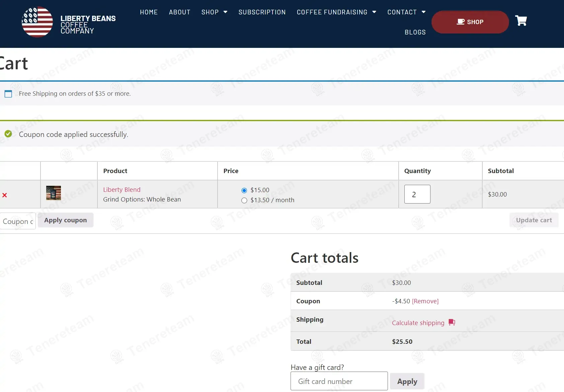This screenshot has width=564, height=392.
Task: Click the Cart totals heading
Action: click(x=325, y=258)
